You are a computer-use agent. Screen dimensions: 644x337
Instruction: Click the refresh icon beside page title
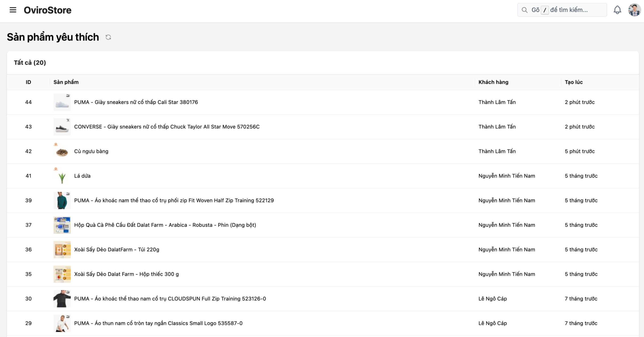click(x=108, y=37)
